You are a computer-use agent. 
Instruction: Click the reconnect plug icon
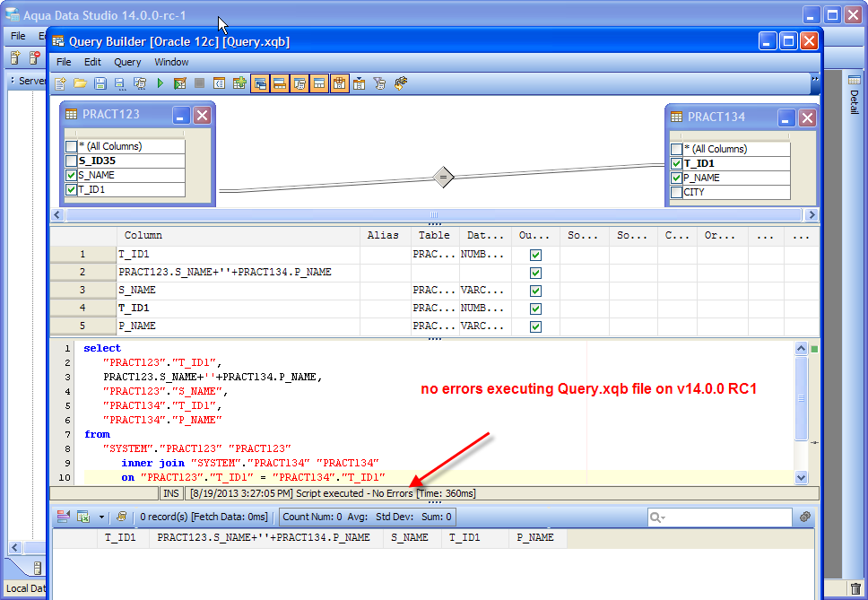point(400,83)
